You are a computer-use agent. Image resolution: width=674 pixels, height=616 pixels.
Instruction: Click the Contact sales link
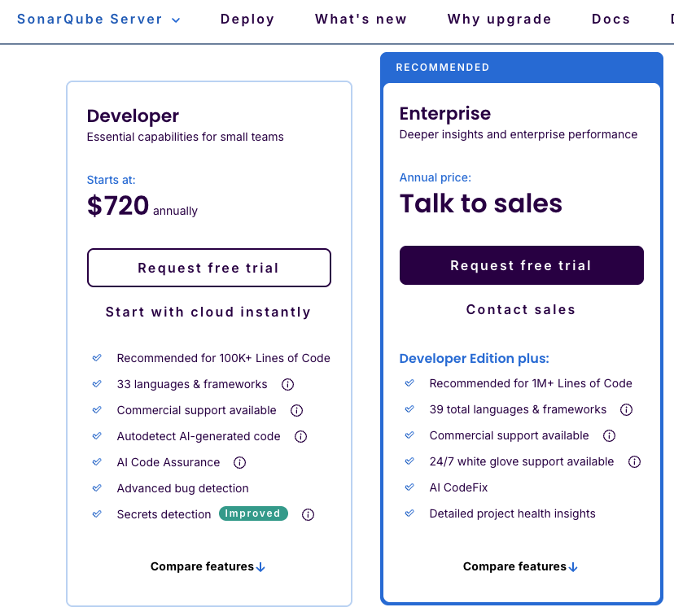521,309
